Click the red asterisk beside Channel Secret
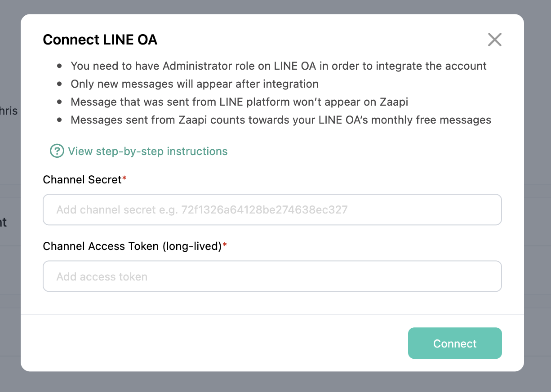 click(124, 179)
